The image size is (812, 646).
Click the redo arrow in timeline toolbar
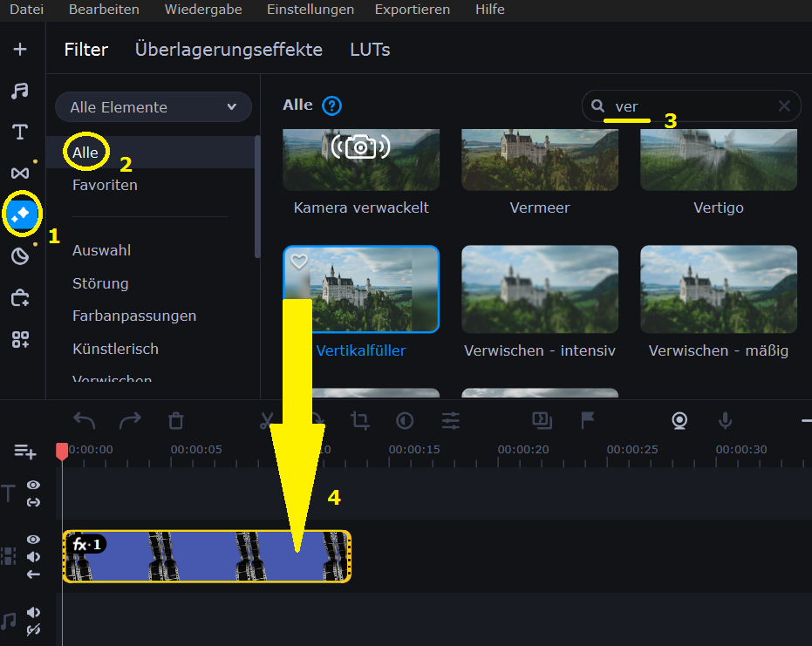click(130, 420)
